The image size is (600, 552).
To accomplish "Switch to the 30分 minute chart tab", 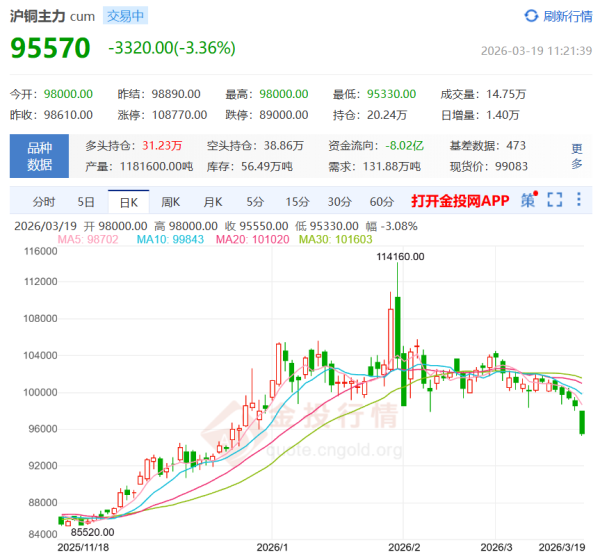I will [339, 202].
